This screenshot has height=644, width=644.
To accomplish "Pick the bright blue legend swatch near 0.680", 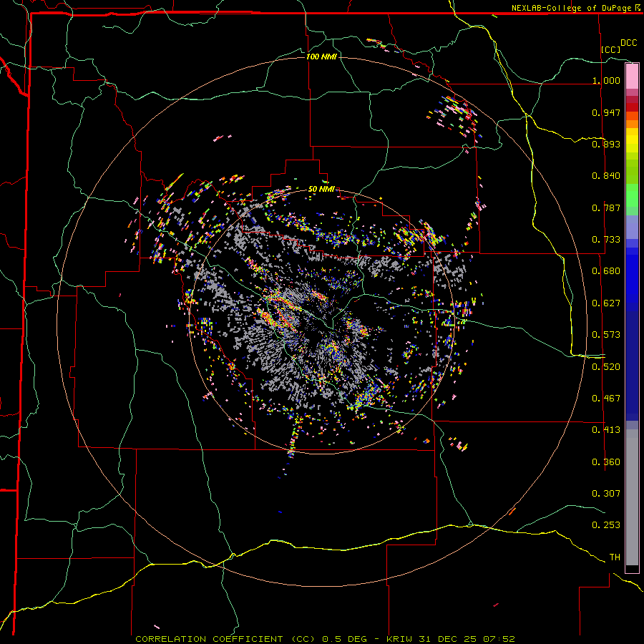I will pyautogui.click(x=632, y=275).
